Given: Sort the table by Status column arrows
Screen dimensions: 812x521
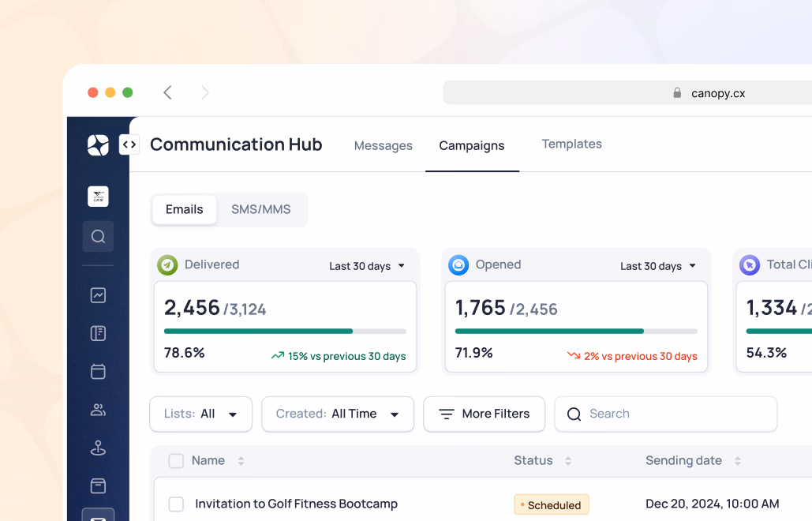Looking at the screenshot, I should (568, 461).
